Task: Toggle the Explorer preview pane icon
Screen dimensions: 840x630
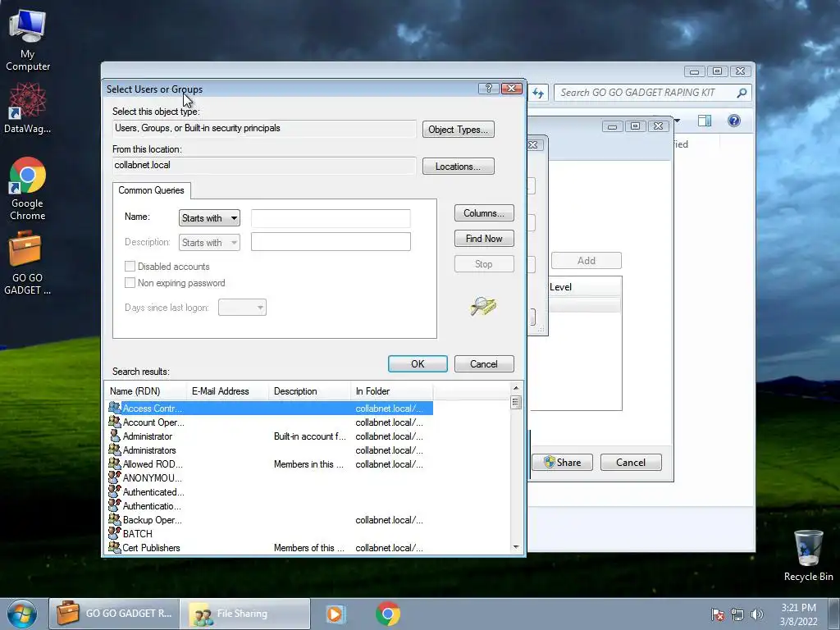Action: [x=705, y=121]
